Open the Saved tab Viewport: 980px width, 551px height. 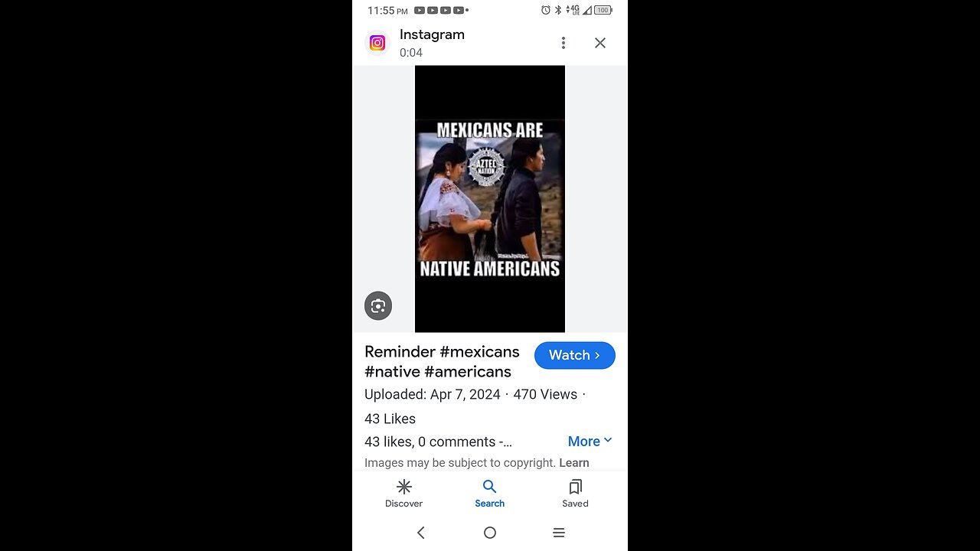(576, 494)
